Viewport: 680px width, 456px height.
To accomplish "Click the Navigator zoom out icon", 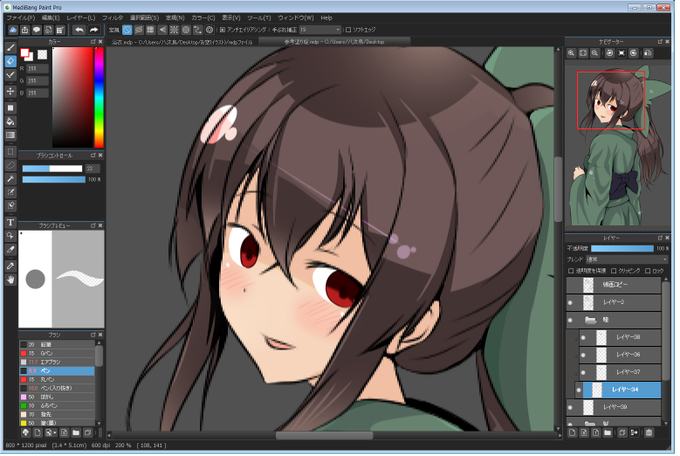I will point(595,53).
